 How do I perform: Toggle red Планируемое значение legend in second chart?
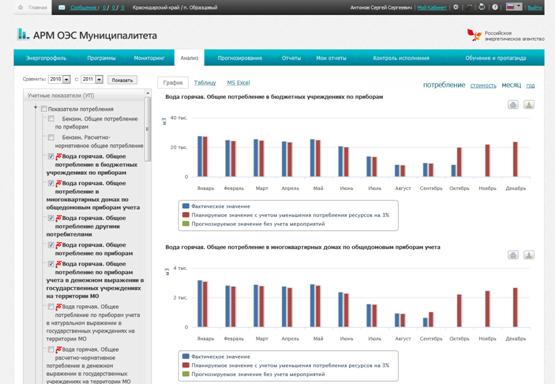pos(286,365)
